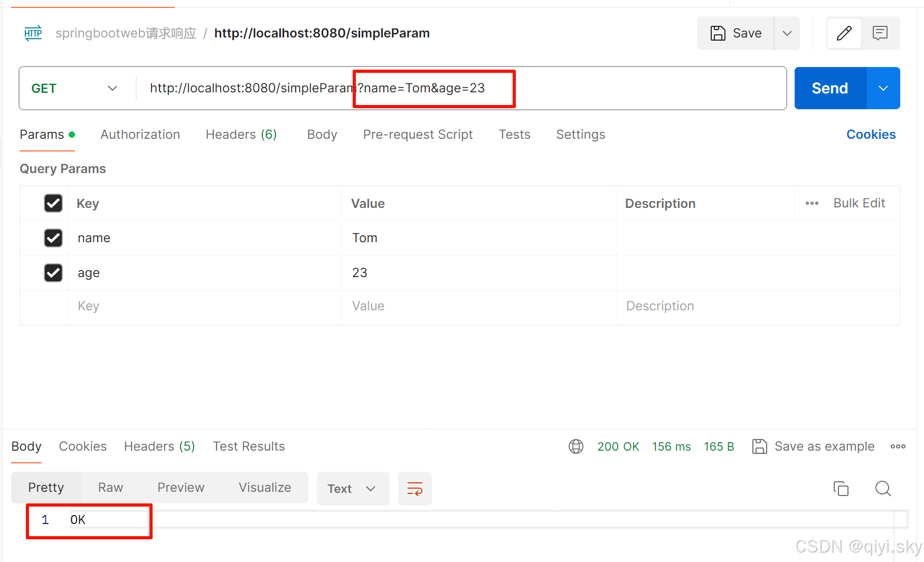Click the HTTP request type icon
924x562 pixels.
[x=33, y=33]
